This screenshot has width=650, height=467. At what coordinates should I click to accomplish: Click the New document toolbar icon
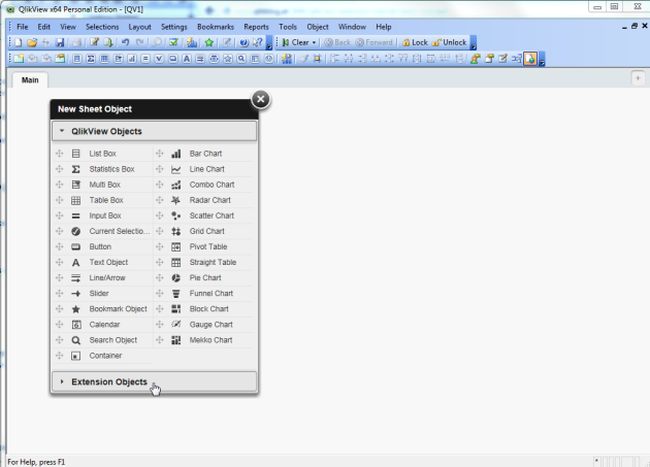pyautogui.click(x=18, y=42)
